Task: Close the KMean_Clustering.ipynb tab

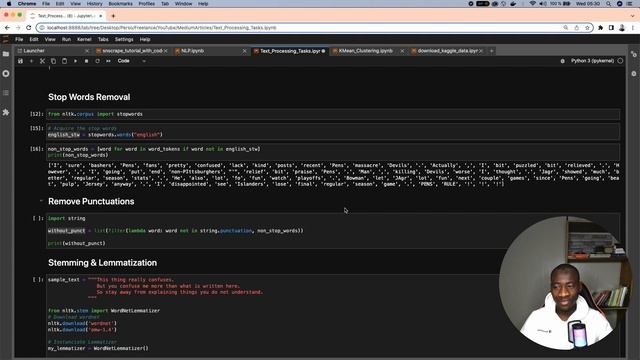Action: coord(402,51)
